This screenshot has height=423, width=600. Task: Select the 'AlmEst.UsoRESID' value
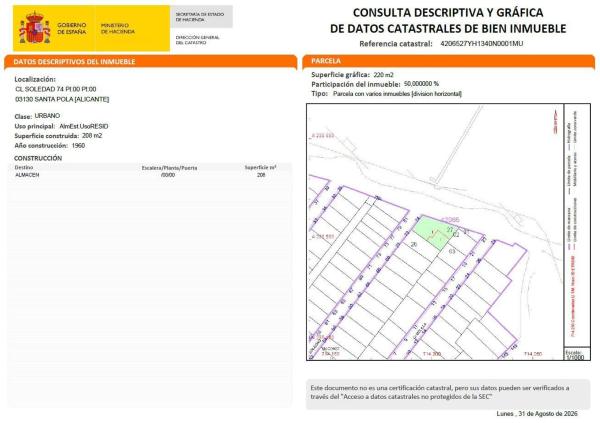84,126
